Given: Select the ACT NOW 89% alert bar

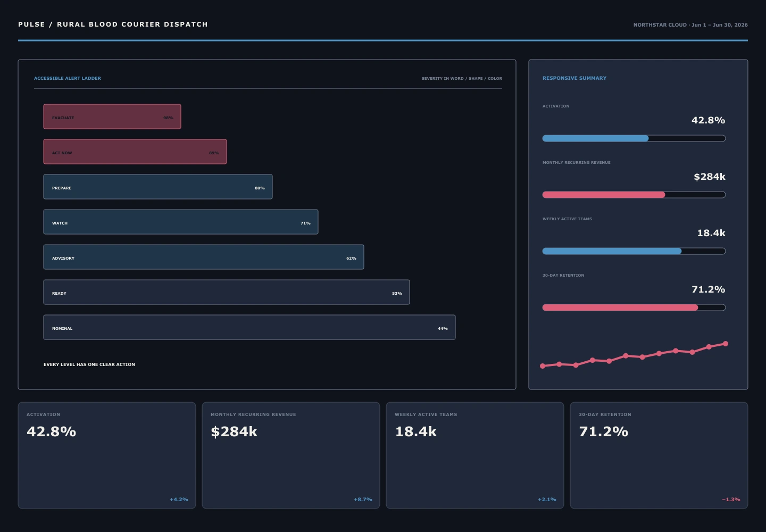Looking at the screenshot, I should pyautogui.click(x=135, y=152).
